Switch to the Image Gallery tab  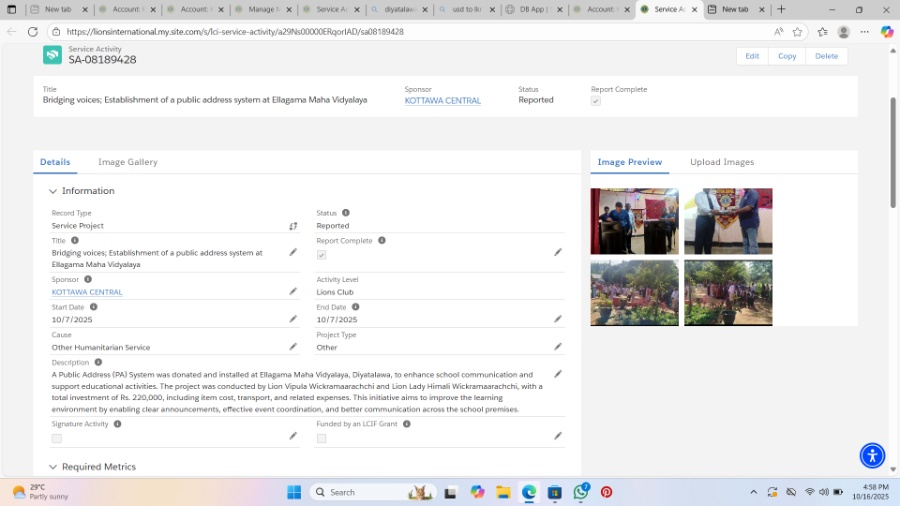[x=127, y=162]
